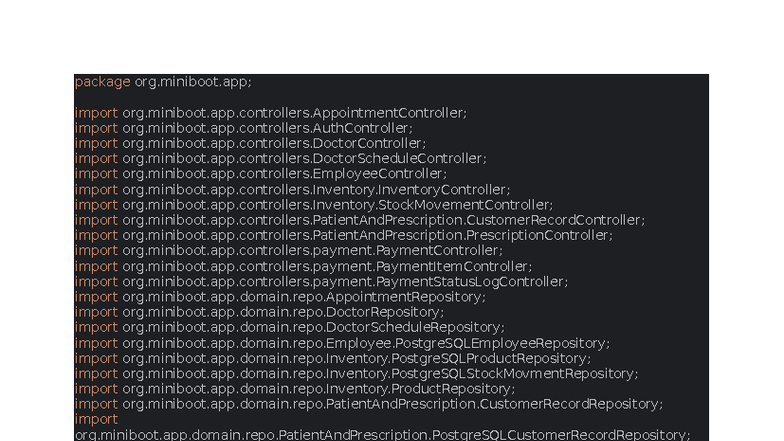This screenshot has width=784, height=441.
Task: Select the DoctorScheduleController import line
Action: (280, 158)
